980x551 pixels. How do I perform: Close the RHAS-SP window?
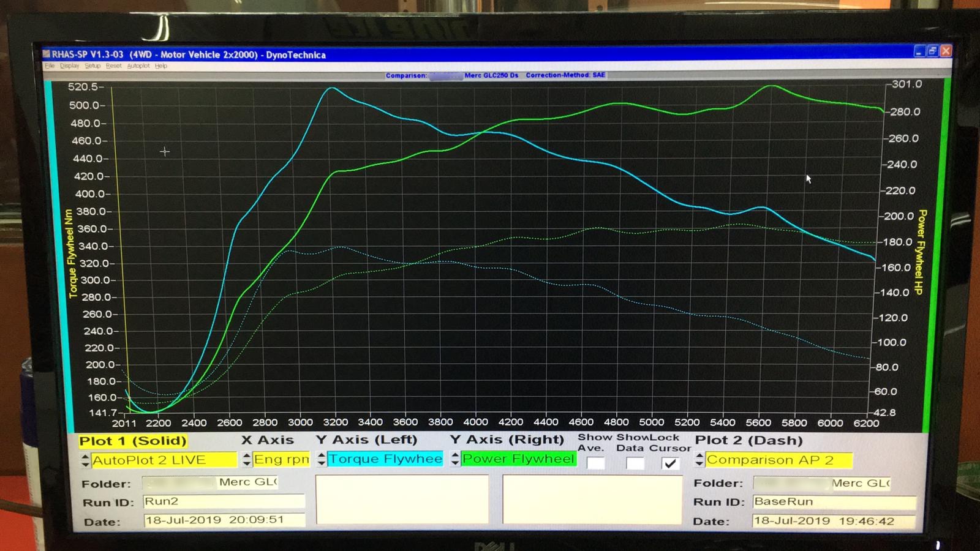pos(946,51)
